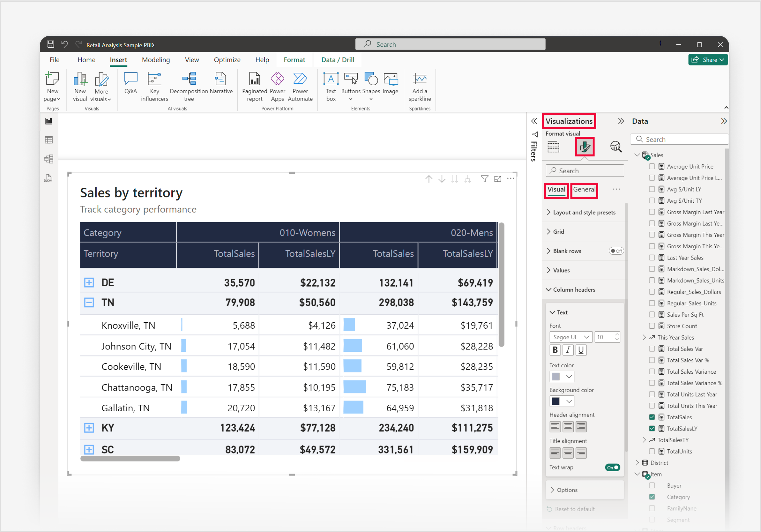Screen dimensions: 761x532
Task: Select the Format visual paintbrush icon
Action: (x=585, y=147)
